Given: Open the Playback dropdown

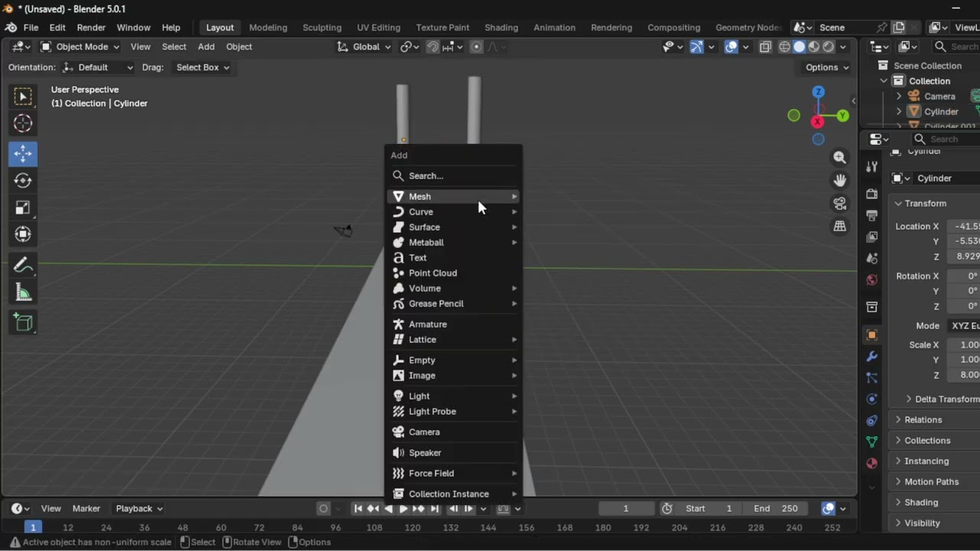Looking at the screenshot, I should pyautogui.click(x=139, y=508).
